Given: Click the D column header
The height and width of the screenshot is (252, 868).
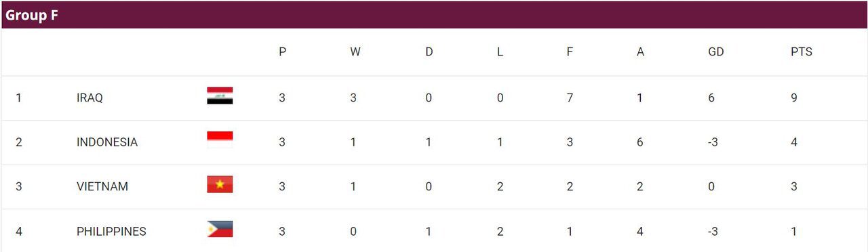Looking at the screenshot, I should (x=429, y=51).
